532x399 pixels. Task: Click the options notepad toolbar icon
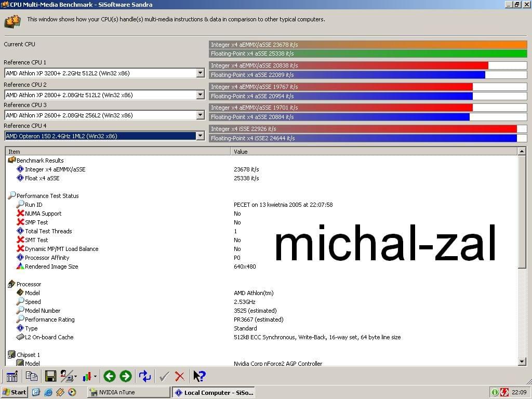12,376
